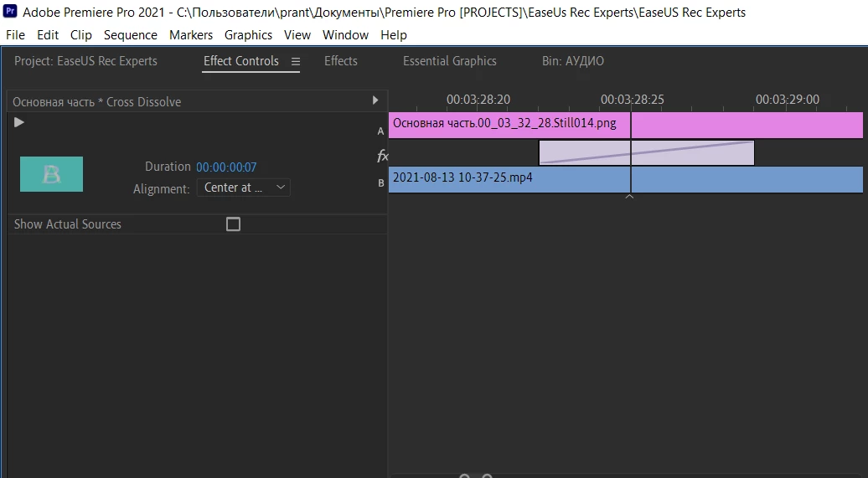The image size is (868, 478).
Task: Select the Основная часть Still014.png clip
Action: point(626,125)
